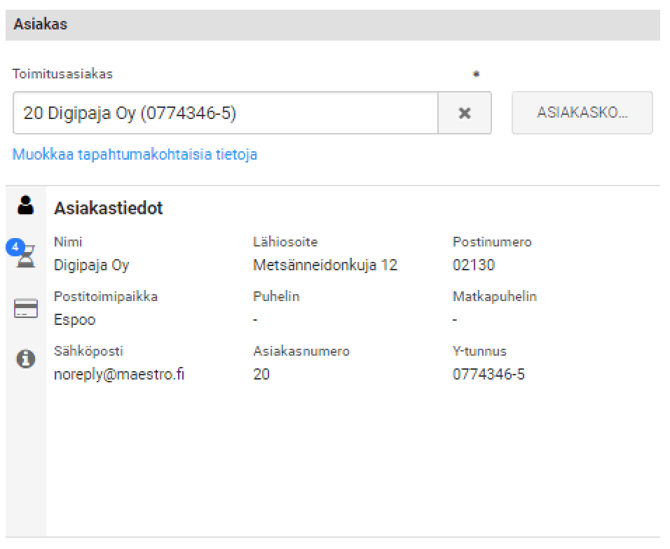The image size is (670, 549).
Task: Click the Postinumero label
Action: point(492,242)
